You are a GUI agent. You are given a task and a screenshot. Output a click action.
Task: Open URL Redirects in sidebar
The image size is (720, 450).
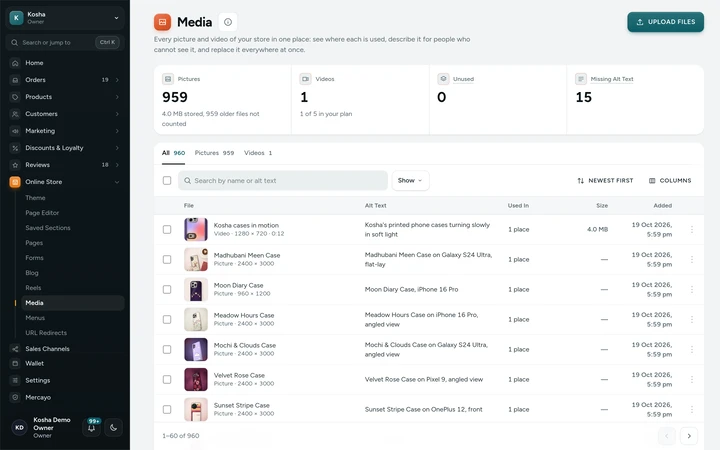tap(46, 333)
